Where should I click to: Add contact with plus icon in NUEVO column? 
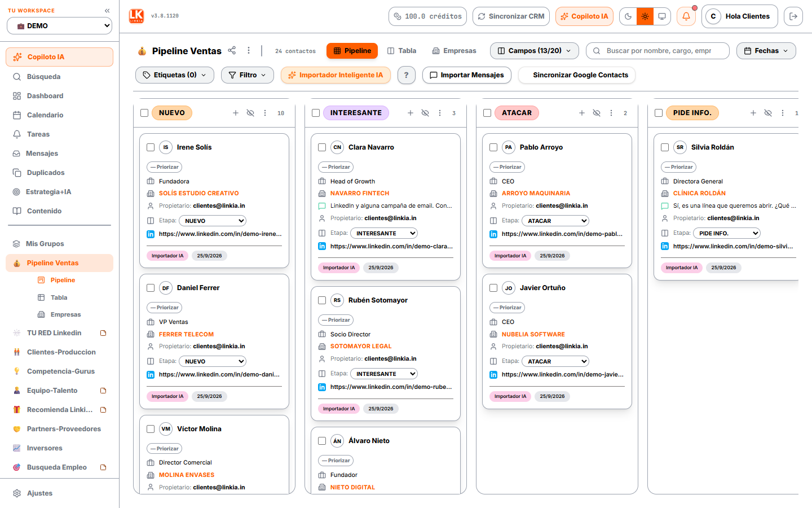pyautogui.click(x=236, y=113)
